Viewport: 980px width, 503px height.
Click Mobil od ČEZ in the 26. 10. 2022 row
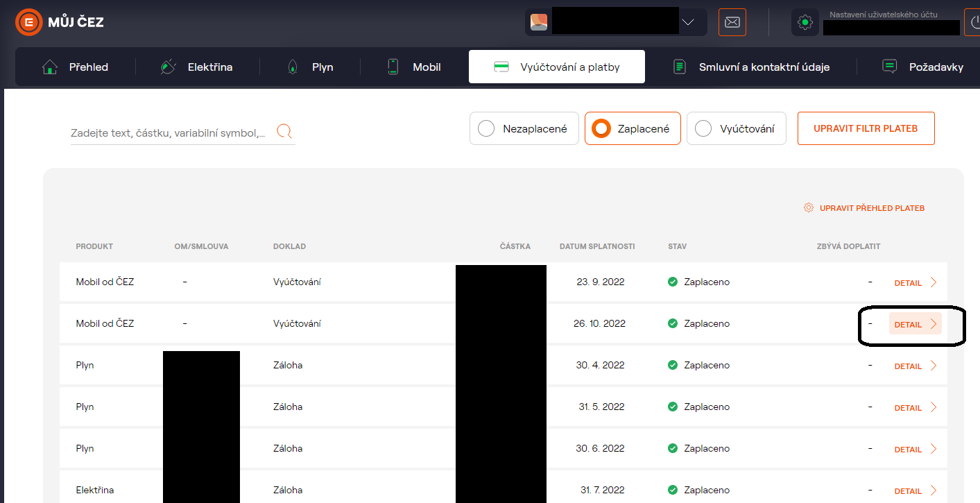click(x=105, y=323)
